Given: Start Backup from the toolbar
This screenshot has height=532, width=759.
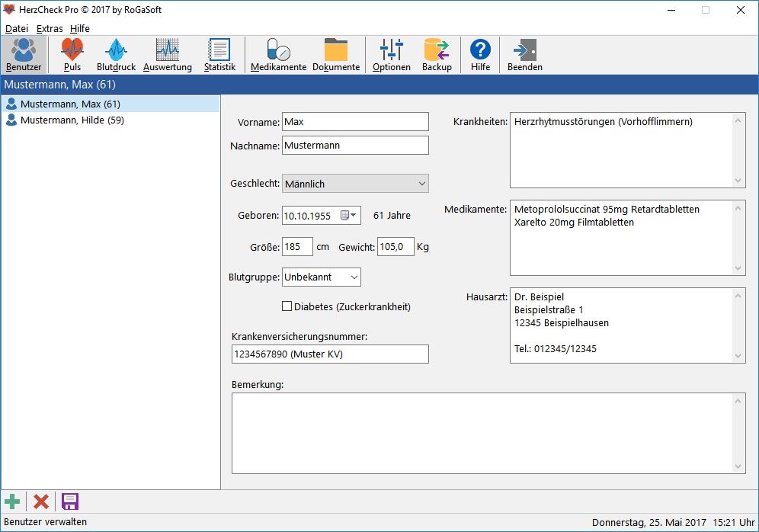Looking at the screenshot, I should [x=437, y=55].
